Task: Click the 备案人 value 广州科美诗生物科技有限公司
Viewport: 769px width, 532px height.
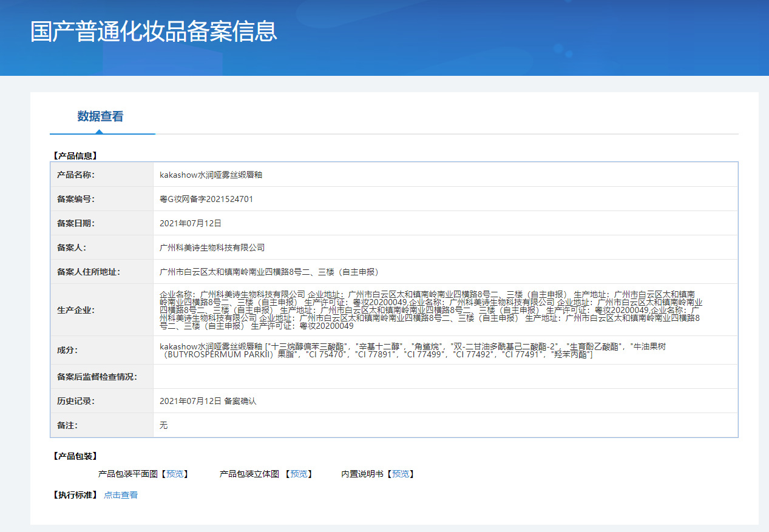Action: click(x=212, y=247)
